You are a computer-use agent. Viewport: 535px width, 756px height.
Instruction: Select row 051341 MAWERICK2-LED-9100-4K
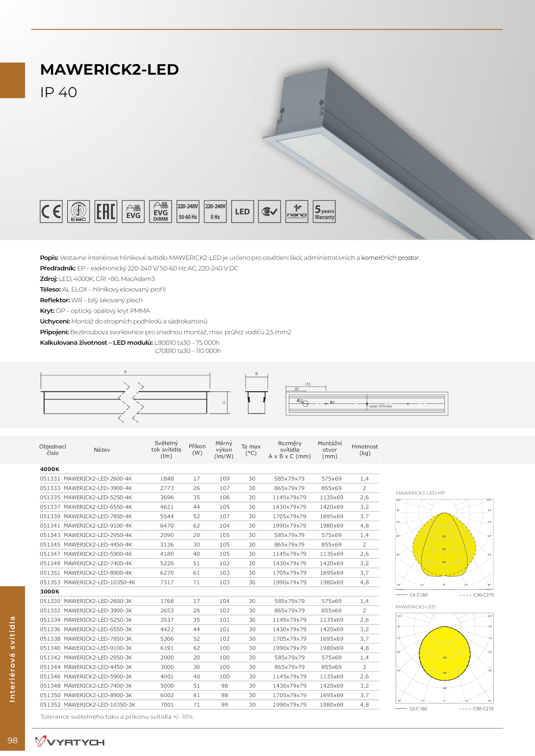(209, 525)
